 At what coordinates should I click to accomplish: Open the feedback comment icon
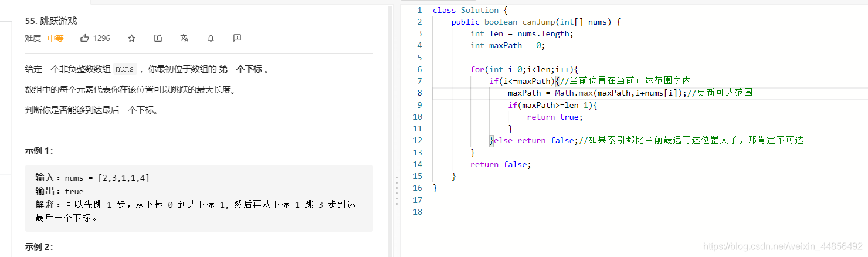point(237,38)
